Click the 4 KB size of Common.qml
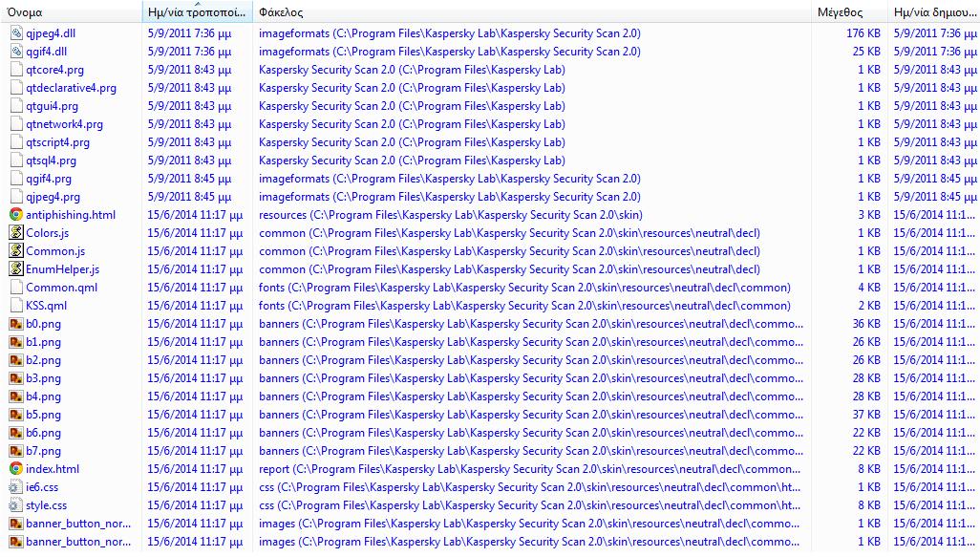The width and height of the screenshot is (980, 557). coord(869,287)
